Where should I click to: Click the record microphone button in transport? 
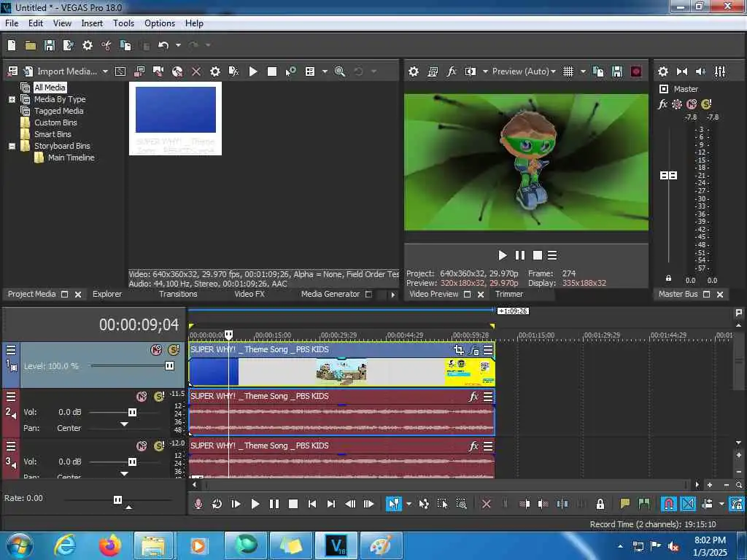198,504
